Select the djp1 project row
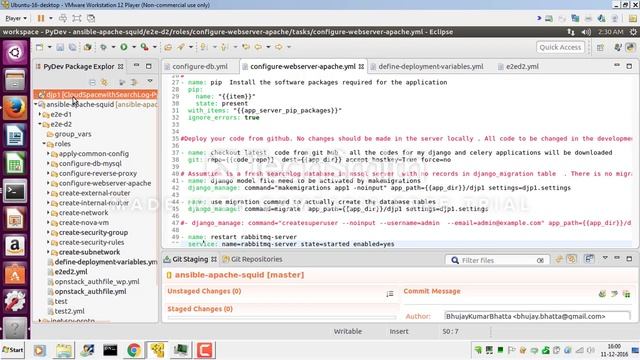Image resolution: width=640 pixels, height=360 pixels. pyautogui.click(x=96, y=95)
